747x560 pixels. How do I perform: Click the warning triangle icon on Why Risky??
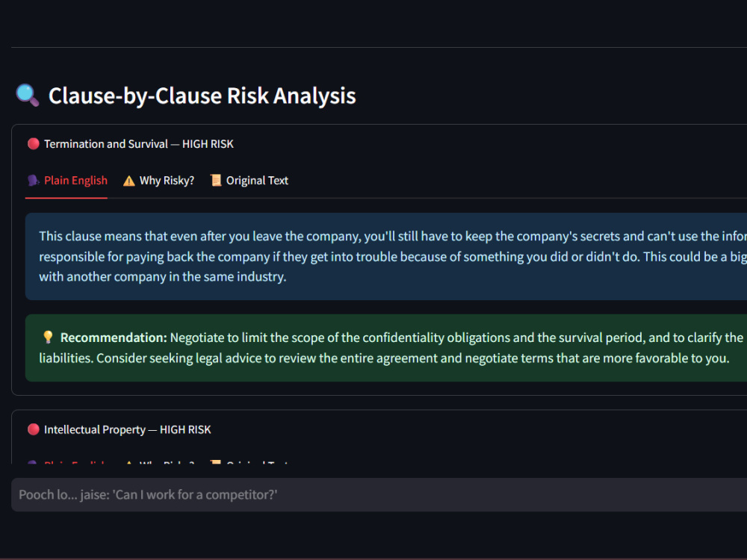tap(128, 181)
